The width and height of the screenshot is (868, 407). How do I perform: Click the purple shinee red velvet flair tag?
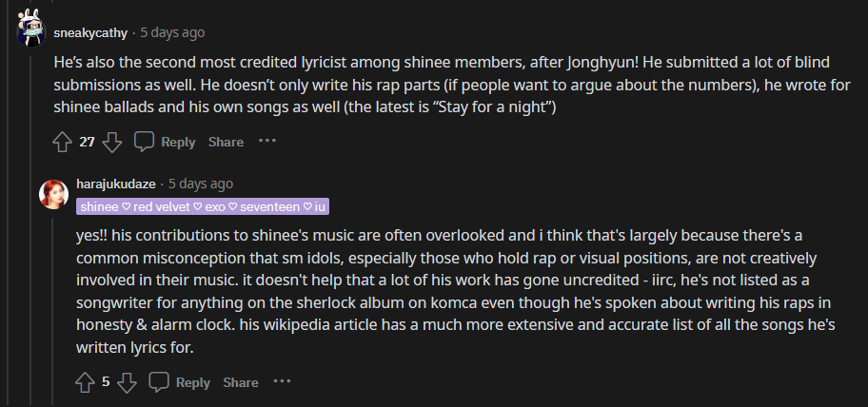coord(203,207)
